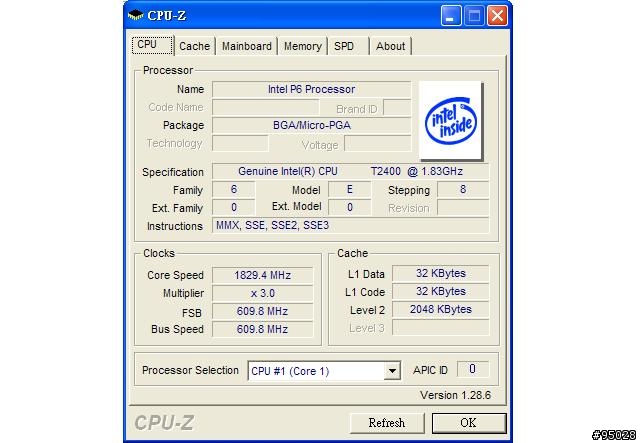Select the CPU tab
This screenshot has width=640, height=443.
152,45
